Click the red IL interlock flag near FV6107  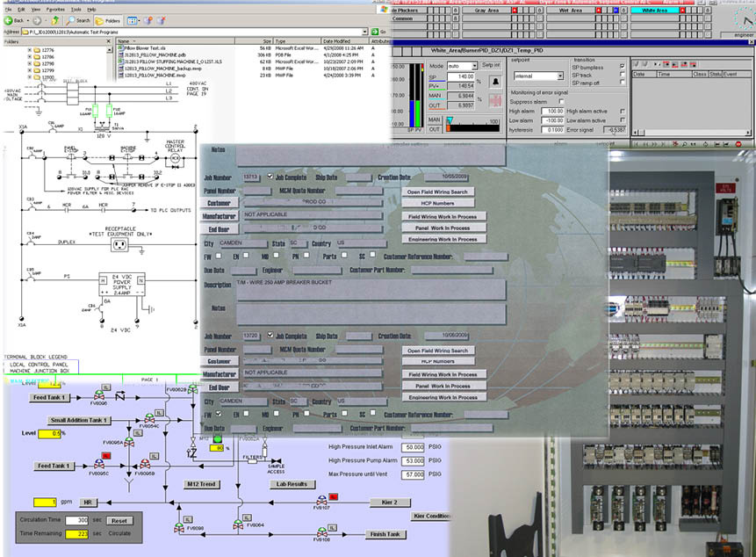pos(333,496)
